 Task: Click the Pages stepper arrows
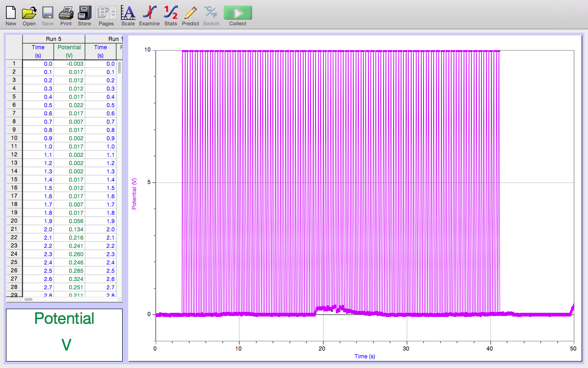click(x=113, y=13)
